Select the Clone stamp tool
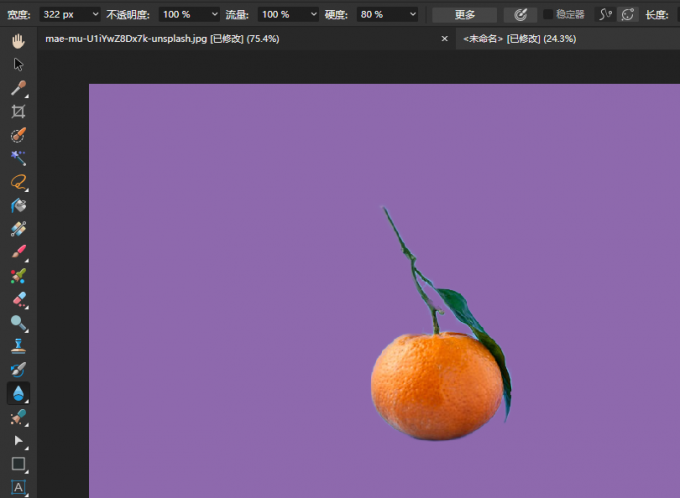The height and width of the screenshot is (498, 680). pos(18,346)
